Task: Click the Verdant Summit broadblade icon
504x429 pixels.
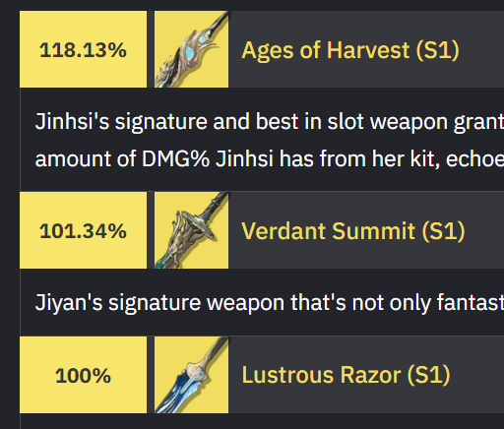Action: point(191,230)
